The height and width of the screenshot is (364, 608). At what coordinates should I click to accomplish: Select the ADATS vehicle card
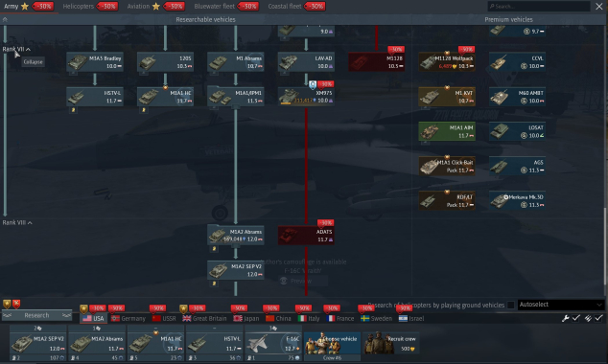[306, 236]
